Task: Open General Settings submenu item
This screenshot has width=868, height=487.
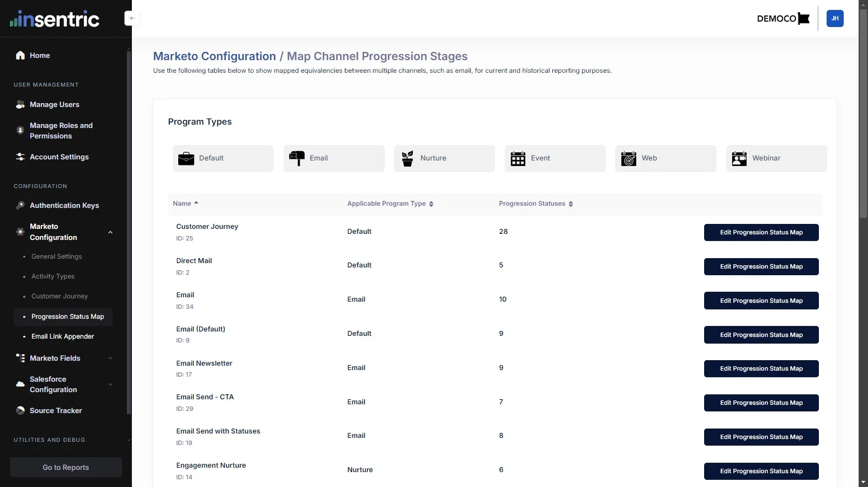Action: (56, 256)
